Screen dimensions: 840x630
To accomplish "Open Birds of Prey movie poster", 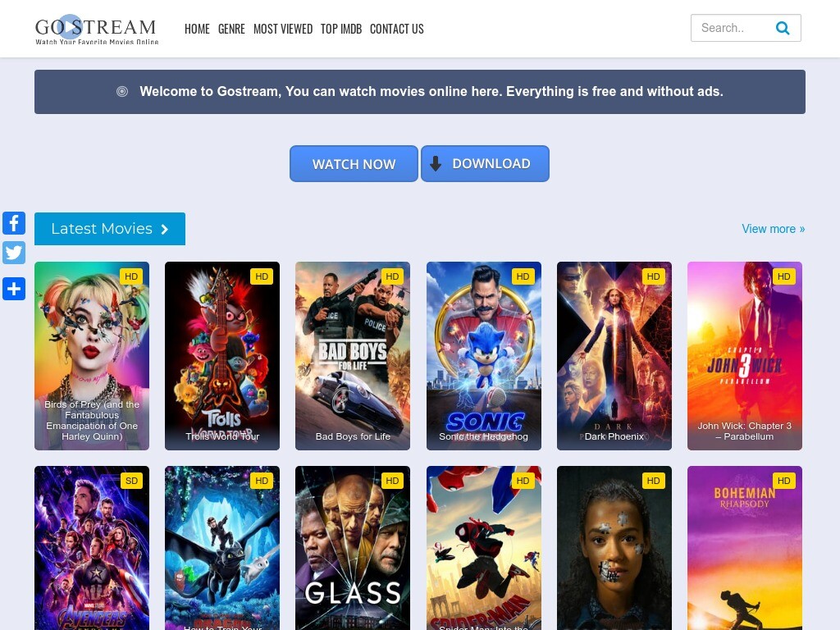I will coord(92,356).
